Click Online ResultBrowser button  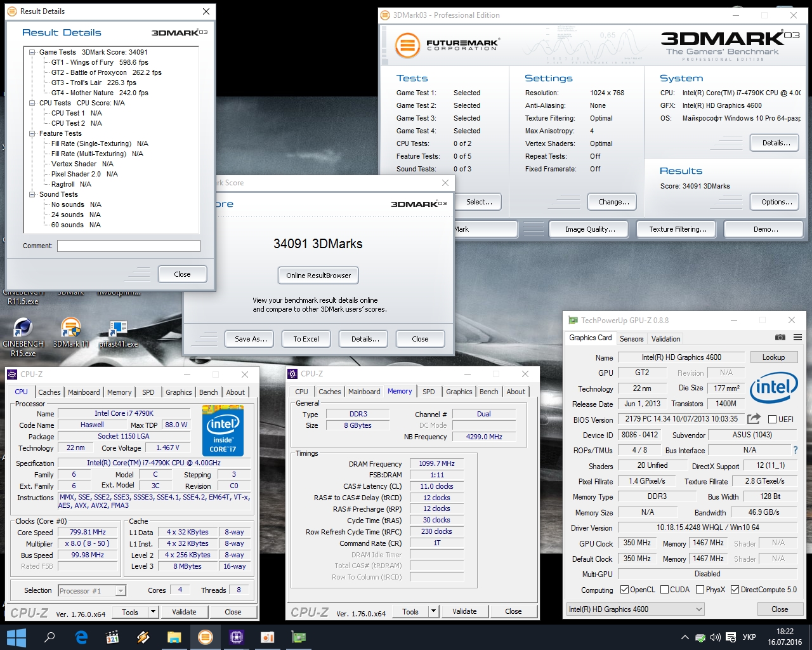click(x=318, y=275)
